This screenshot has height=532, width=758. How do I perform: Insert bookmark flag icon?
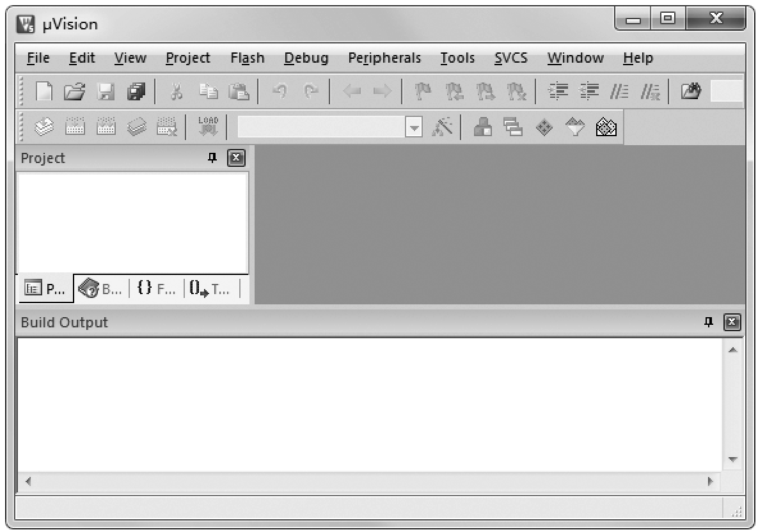click(x=423, y=91)
